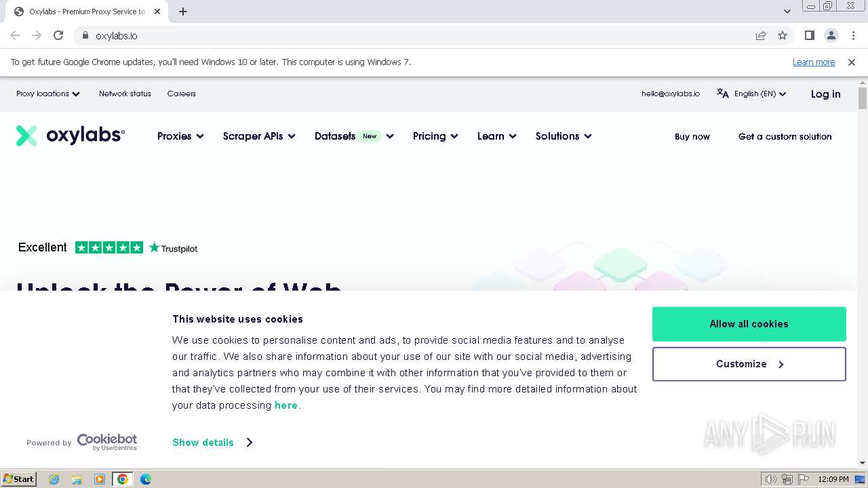
Task: Open the share page icon in address bar
Action: click(x=761, y=35)
